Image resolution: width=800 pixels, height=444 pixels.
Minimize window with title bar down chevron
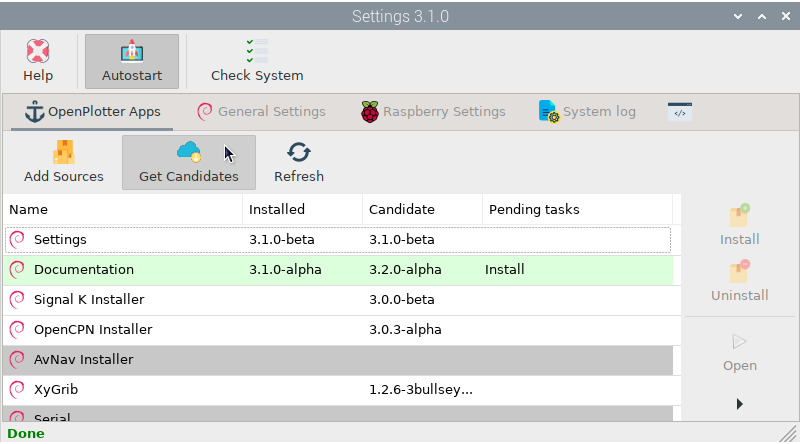click(738, 16)
